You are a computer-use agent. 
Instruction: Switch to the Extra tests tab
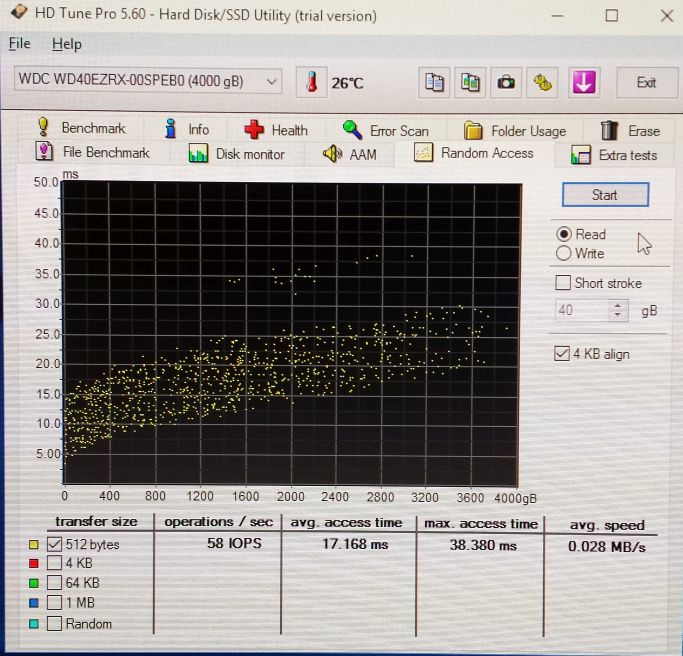point(614,155)
